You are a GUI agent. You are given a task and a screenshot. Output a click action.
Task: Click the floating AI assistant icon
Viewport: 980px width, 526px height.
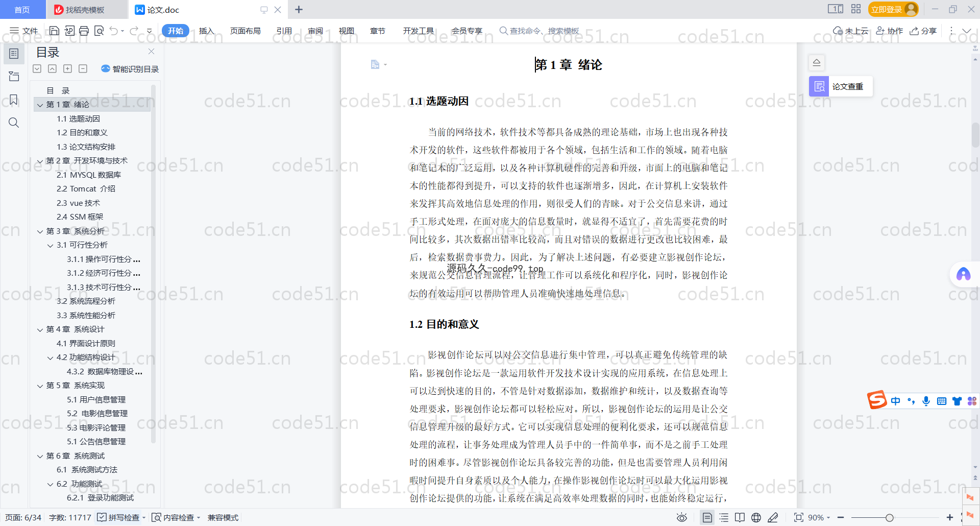click(963, 274)
